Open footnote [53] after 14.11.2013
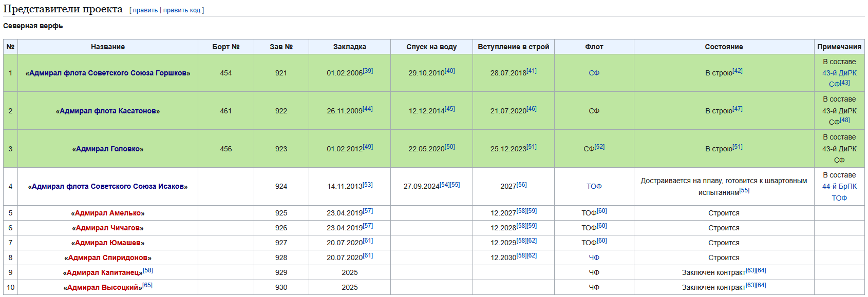The image size is (868, 297). [368, 185]
